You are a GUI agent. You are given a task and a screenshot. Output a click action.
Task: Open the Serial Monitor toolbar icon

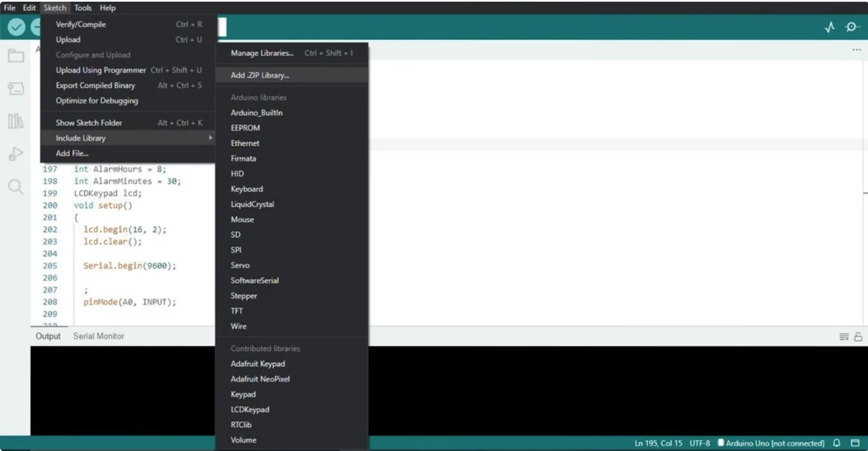click(x=852, y=27)
